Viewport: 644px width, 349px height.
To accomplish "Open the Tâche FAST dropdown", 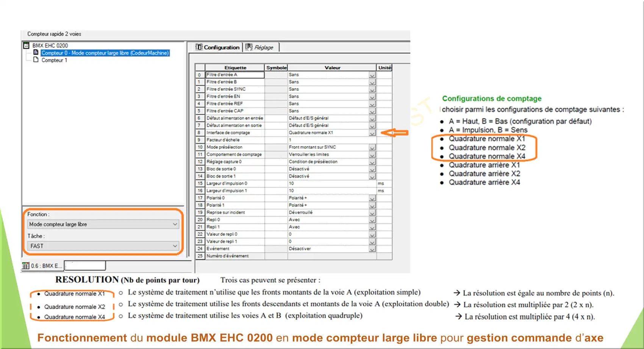I will coord(103,246).
